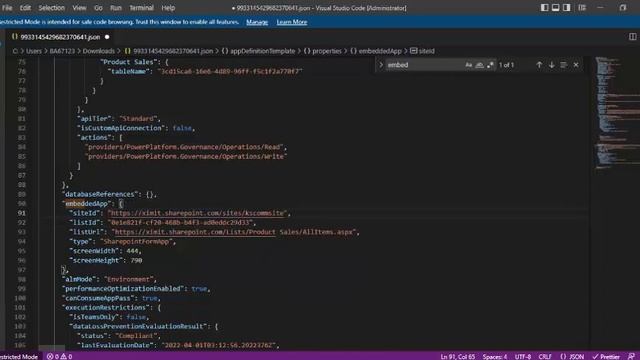Open the Edit menu
Screen dimensions: 640x360
coord(25,8)
